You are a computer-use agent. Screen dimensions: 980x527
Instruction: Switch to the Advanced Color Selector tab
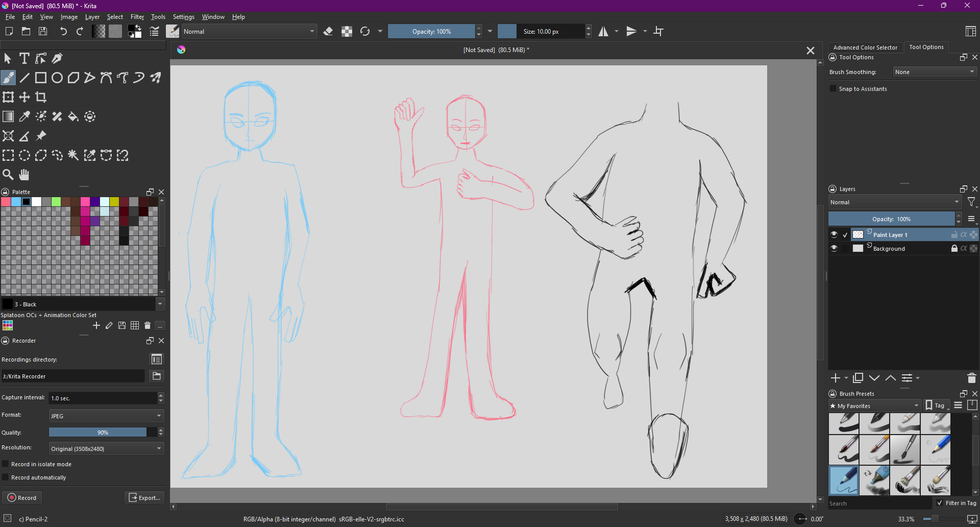pyautogui.click(x=865, y=47)
